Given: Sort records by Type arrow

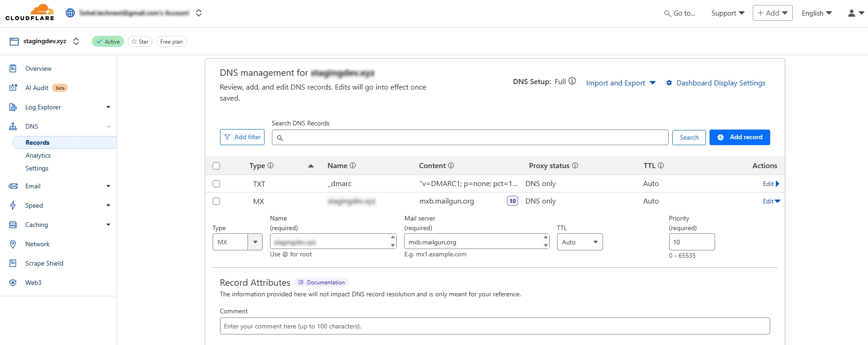Looking at the screenshot, I should (311, 166).
